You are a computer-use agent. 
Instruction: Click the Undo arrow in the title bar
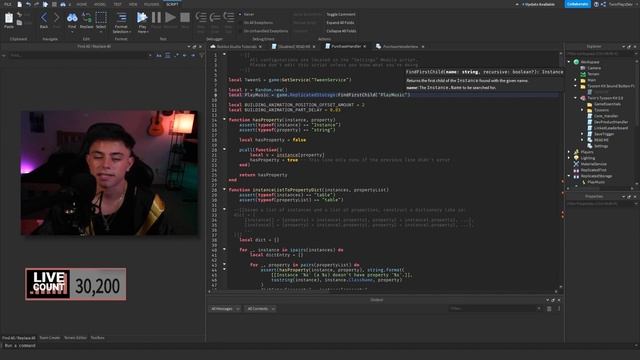tap(28, 4)
